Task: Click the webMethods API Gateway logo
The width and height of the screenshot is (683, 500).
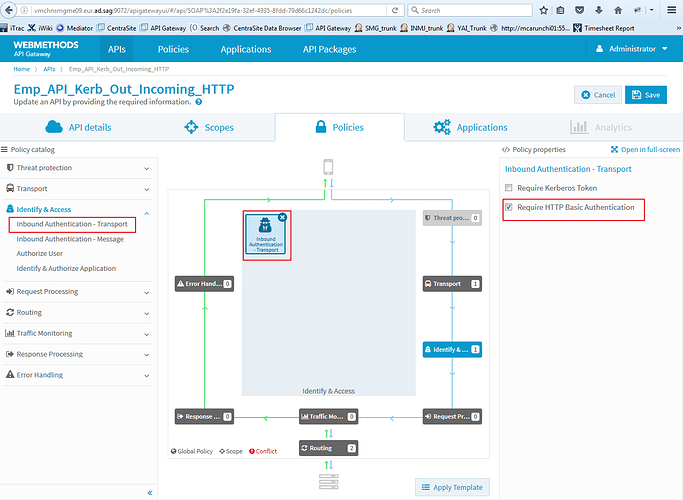Action: click(x=46, y=49)
